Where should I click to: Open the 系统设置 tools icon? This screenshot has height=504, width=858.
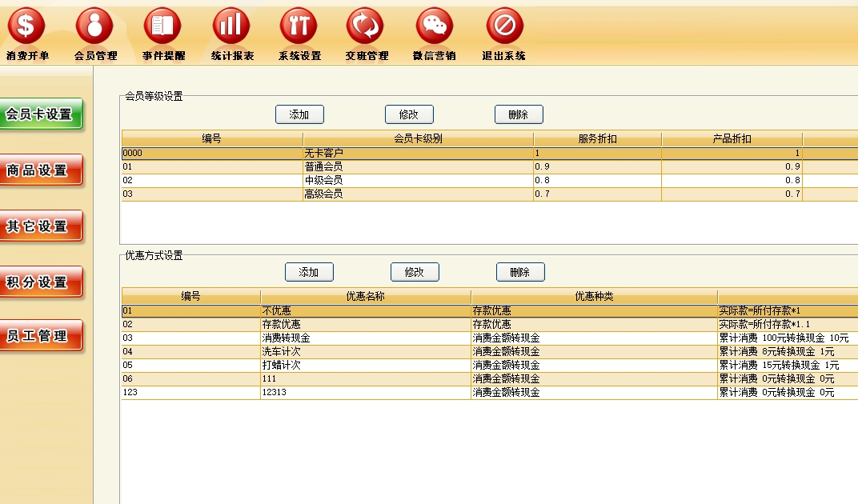pos(299,26)
